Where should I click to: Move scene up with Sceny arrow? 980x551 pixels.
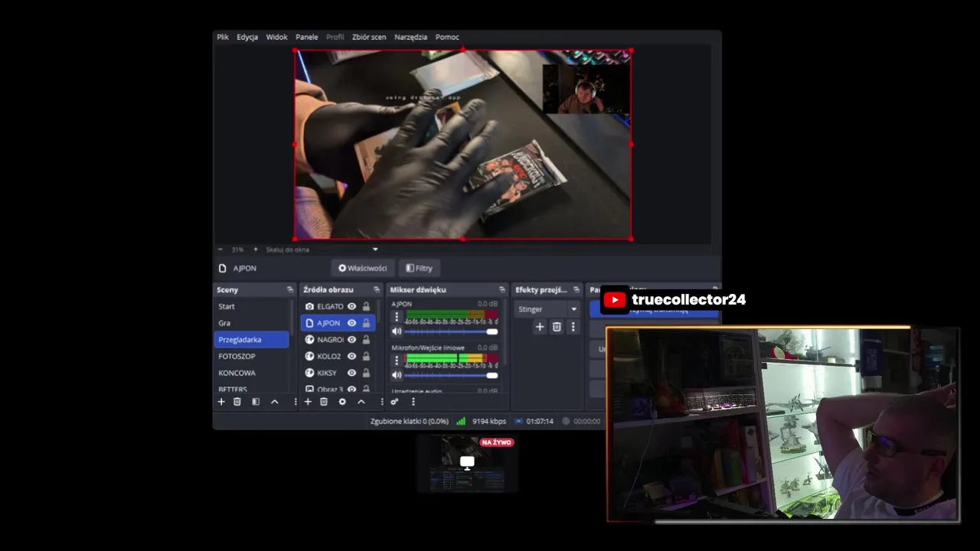[x=275, y=402]
